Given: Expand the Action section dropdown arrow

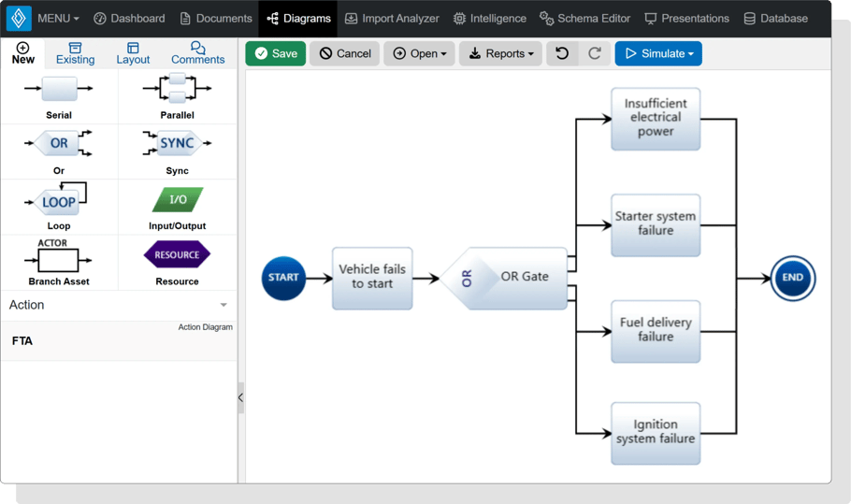Looking at the screenshot, I should 224,305.
